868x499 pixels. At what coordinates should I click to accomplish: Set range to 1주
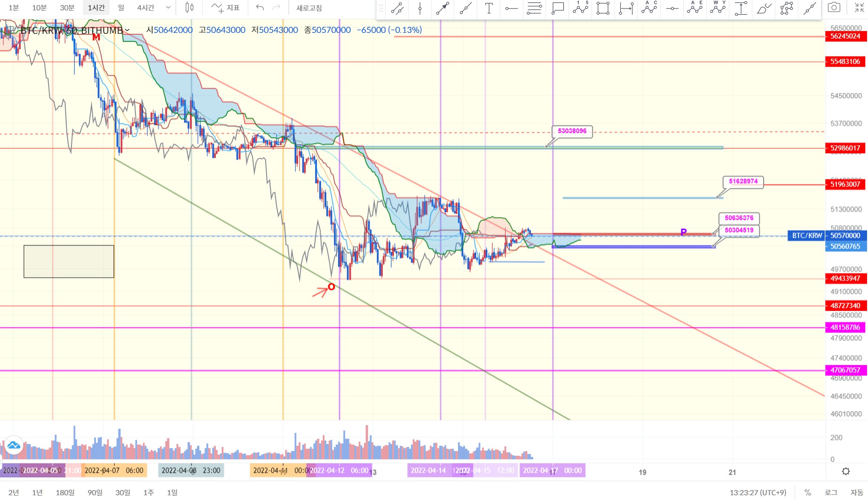coord(149,492)
